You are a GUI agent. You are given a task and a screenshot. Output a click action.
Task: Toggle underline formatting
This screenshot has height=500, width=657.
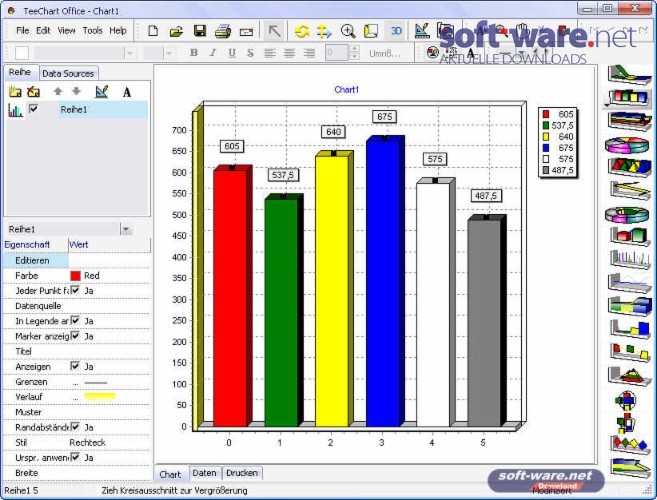point(232,53)
